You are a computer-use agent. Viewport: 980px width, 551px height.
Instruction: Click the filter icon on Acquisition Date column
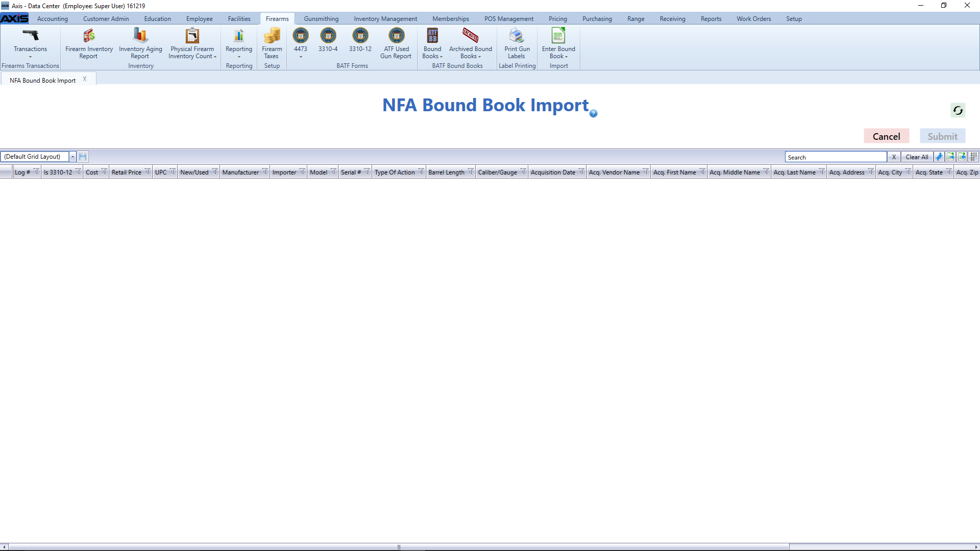pyautogui.click(x=581, y=172)
